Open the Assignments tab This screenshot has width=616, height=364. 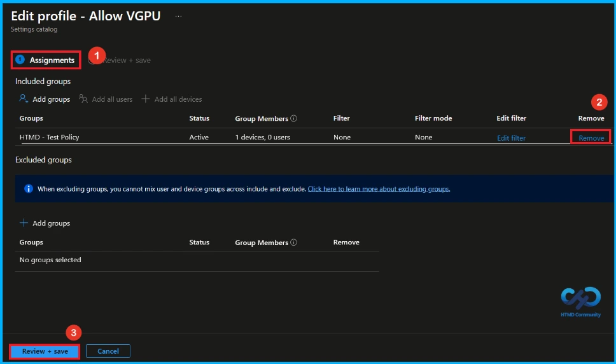coord(45,60)
